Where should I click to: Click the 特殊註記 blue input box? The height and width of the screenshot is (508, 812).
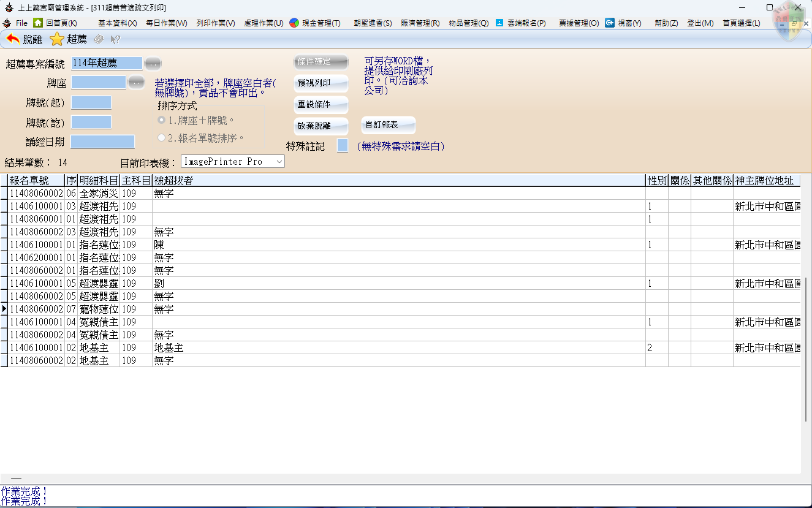[x=343, y=146]
